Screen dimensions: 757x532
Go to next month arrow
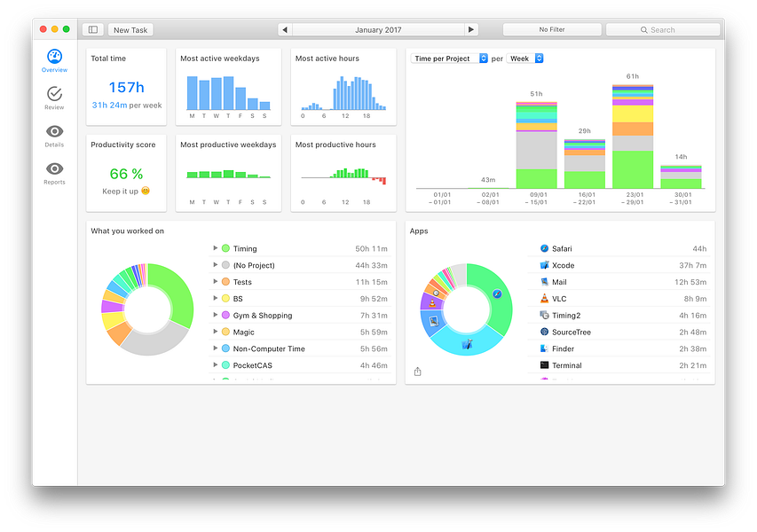point(471,29)
